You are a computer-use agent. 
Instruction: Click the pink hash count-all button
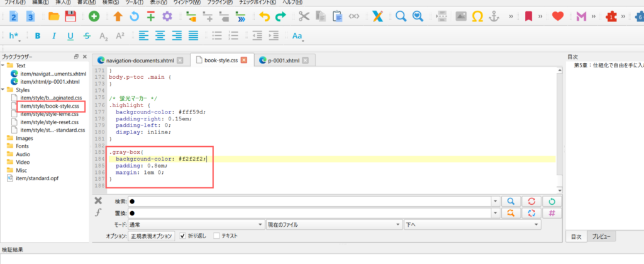(552, 213)
